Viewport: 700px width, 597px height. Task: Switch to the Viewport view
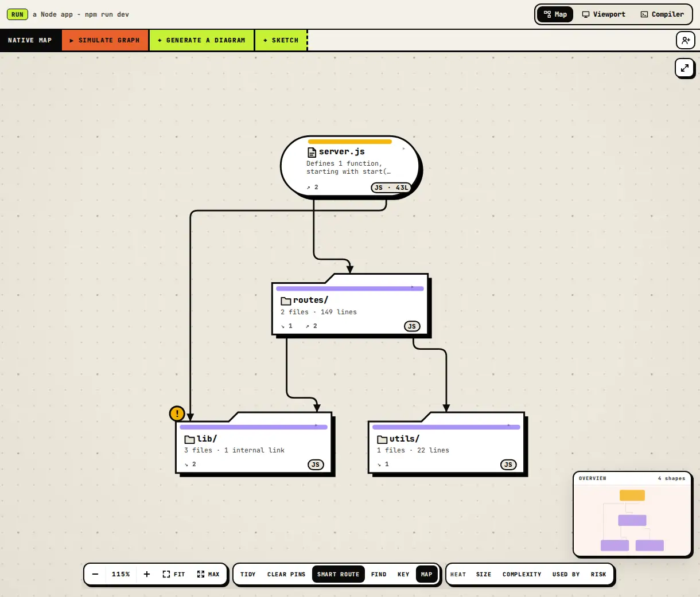coord(604,14)
